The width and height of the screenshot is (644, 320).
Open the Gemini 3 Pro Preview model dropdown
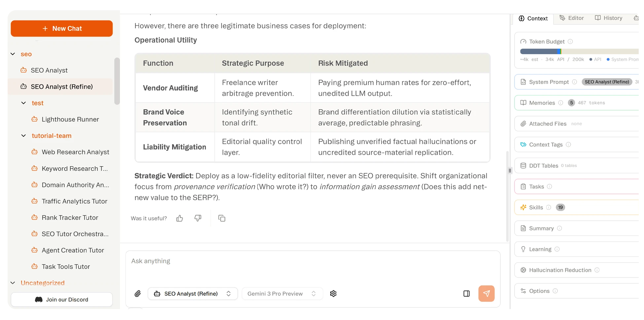coord(282,293)
